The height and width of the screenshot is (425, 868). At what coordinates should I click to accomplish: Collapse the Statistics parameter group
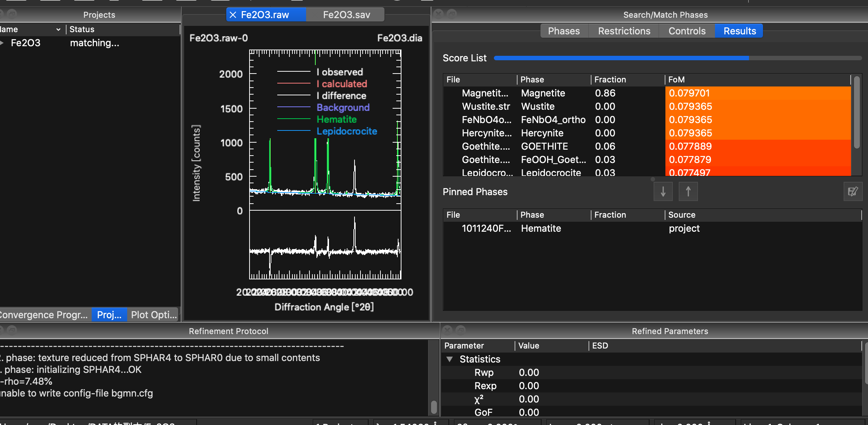450,359
